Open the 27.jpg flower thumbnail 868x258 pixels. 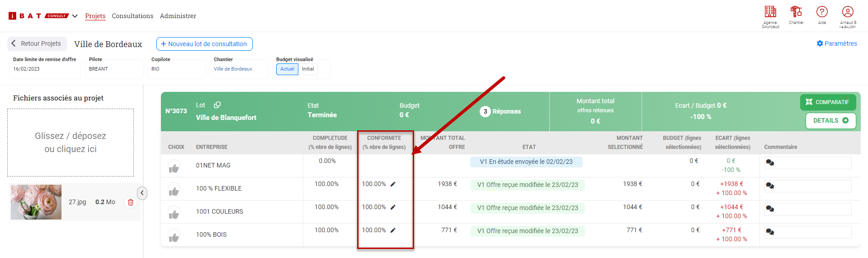pos(36,202)
